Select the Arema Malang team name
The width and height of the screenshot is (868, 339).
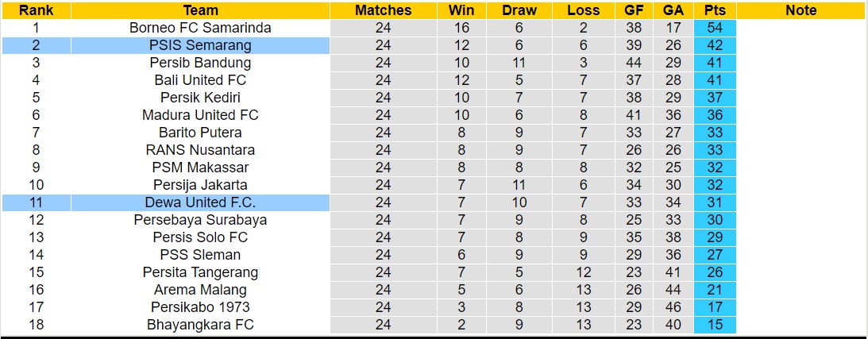pos(200,290)
